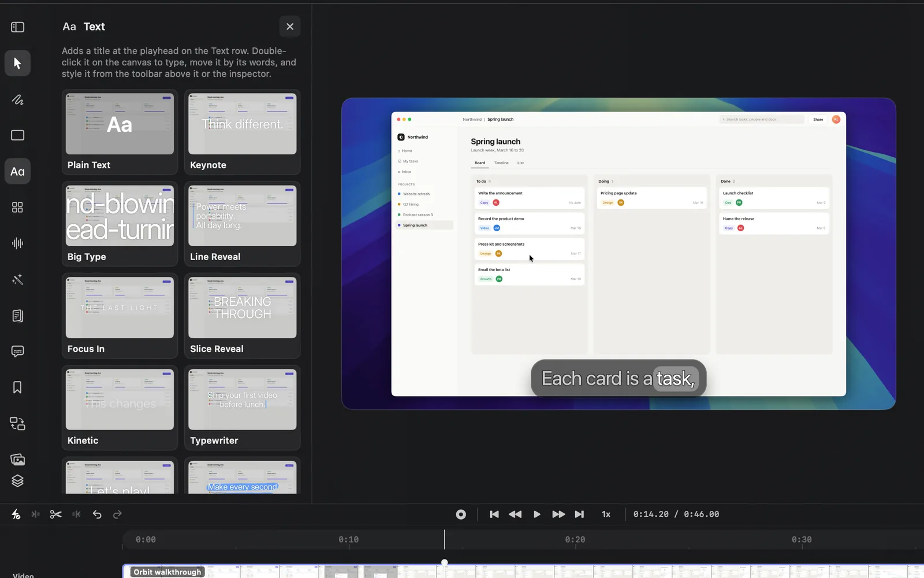924x578 pixels.
Task: Select the rectangle shape tool
Action: click(17, 135)
